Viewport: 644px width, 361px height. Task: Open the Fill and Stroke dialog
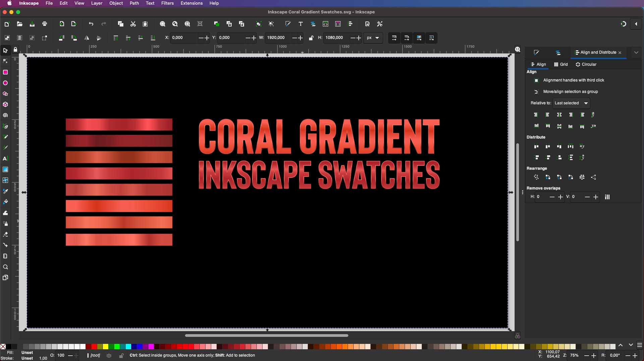[x=288, y=24]
